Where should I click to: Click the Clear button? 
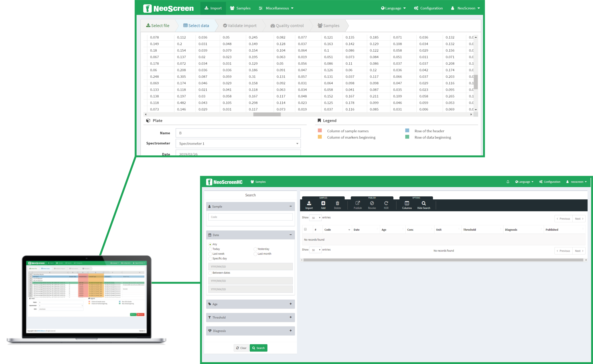pos(241,348)
